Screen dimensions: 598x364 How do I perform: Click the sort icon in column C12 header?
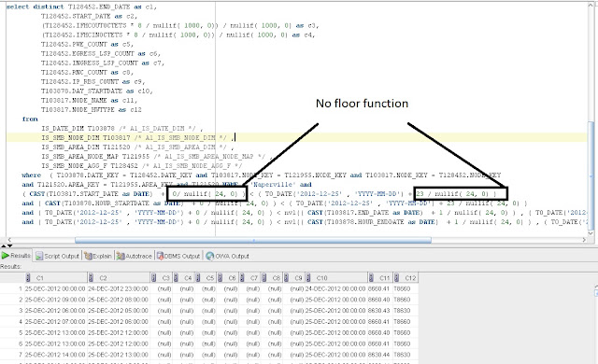coord(396,277)
